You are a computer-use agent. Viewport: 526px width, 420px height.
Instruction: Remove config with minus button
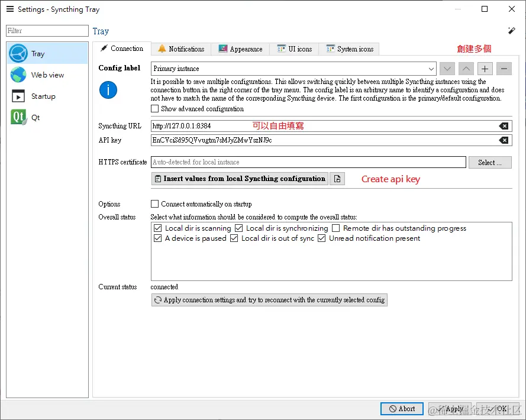pyautogui.click(x=504, y=69)
